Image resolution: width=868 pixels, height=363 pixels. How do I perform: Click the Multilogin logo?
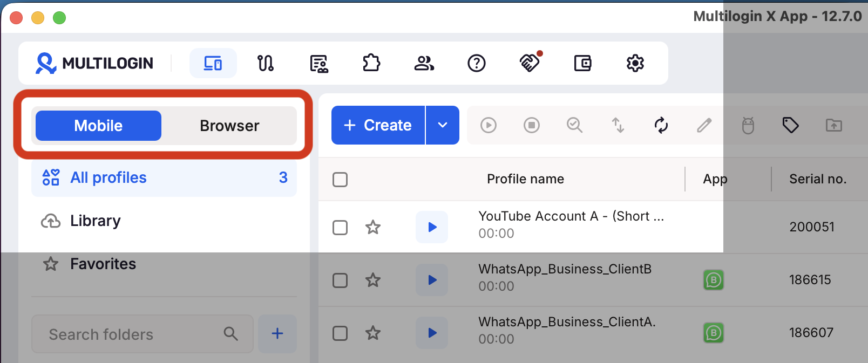(94, 63)
